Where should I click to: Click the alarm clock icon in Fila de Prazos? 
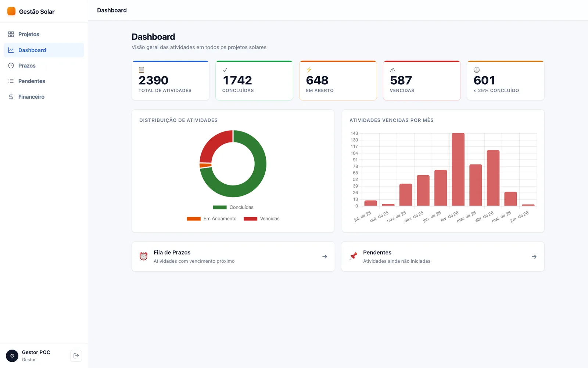(144, 256)
